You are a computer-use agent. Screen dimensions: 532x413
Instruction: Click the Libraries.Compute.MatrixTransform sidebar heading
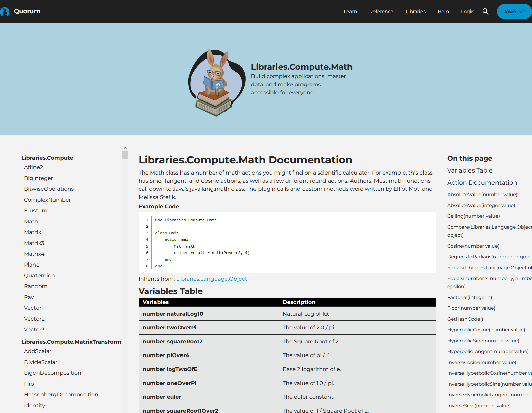tap(71, 342)
